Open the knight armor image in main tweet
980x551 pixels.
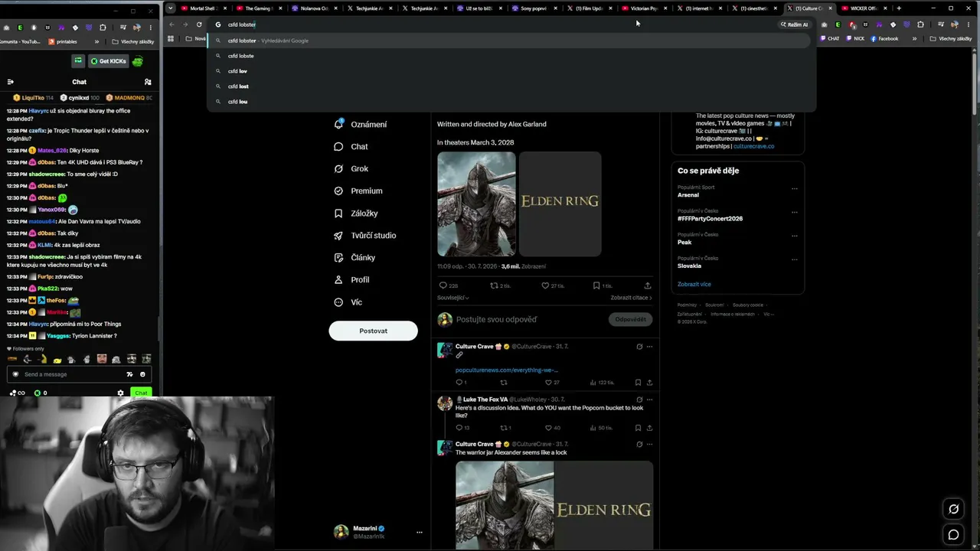click(x=476, y=204)
